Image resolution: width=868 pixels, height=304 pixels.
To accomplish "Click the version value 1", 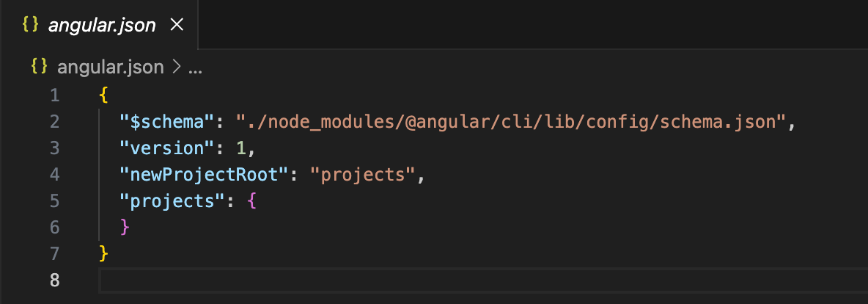I will 241,148.
